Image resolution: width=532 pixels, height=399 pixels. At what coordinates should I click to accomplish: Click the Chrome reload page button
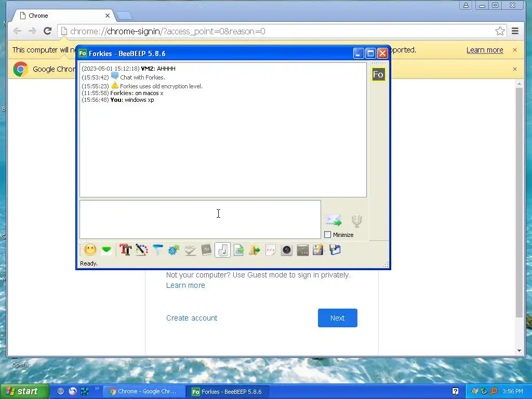(47, 31)
